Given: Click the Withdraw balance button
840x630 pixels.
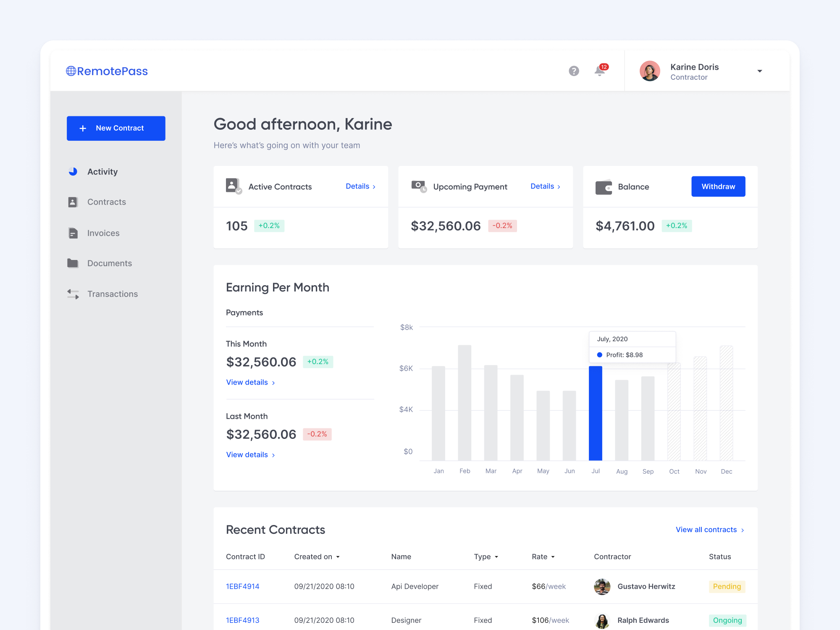Looking at the screenshot, I should click(x=718, y=186).
